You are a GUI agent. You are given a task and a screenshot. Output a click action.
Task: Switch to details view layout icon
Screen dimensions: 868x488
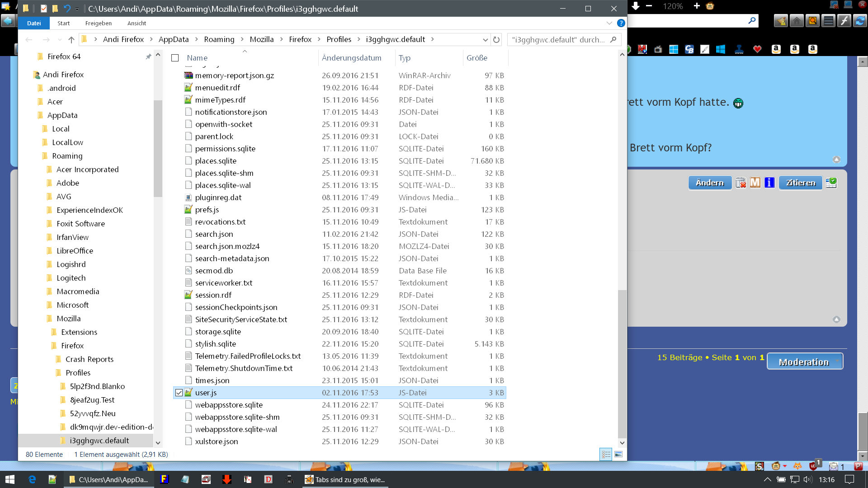coord(606,454)
